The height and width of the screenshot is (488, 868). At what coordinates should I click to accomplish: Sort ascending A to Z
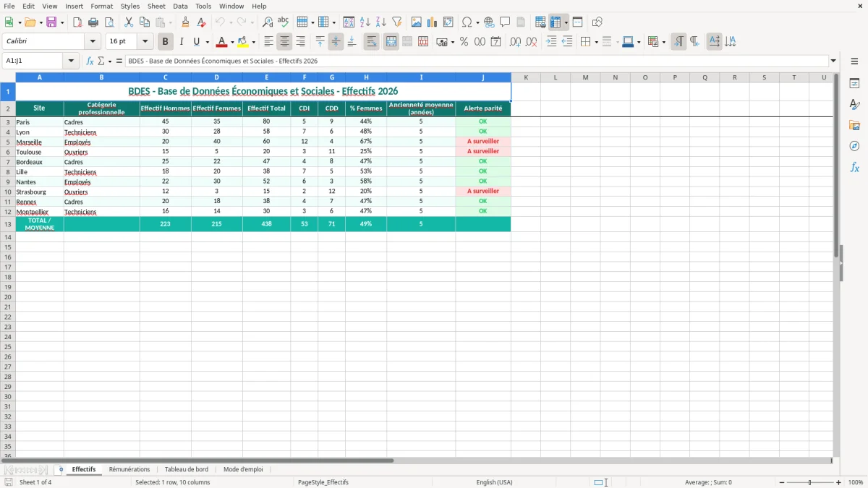click(x=365, y=22)
